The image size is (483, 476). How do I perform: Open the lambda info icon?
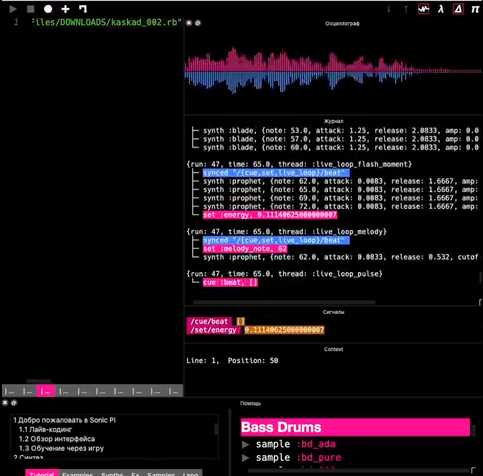441,9
